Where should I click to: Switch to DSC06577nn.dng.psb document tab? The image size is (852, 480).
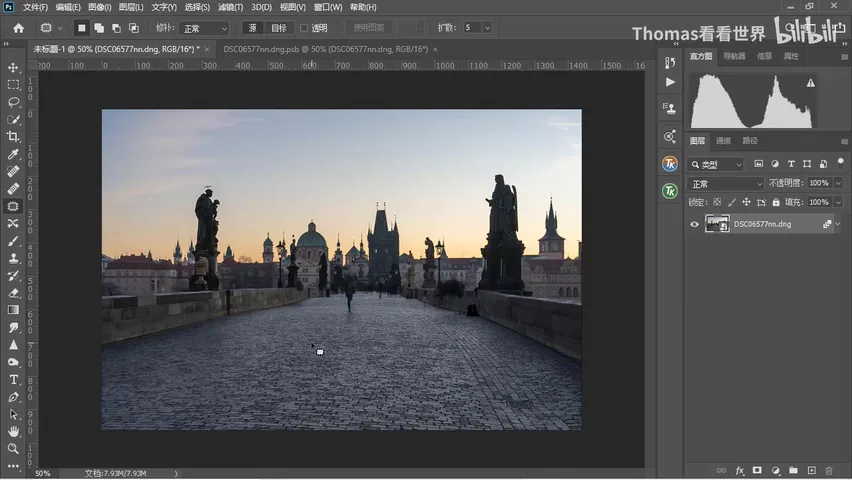(325, 49)
